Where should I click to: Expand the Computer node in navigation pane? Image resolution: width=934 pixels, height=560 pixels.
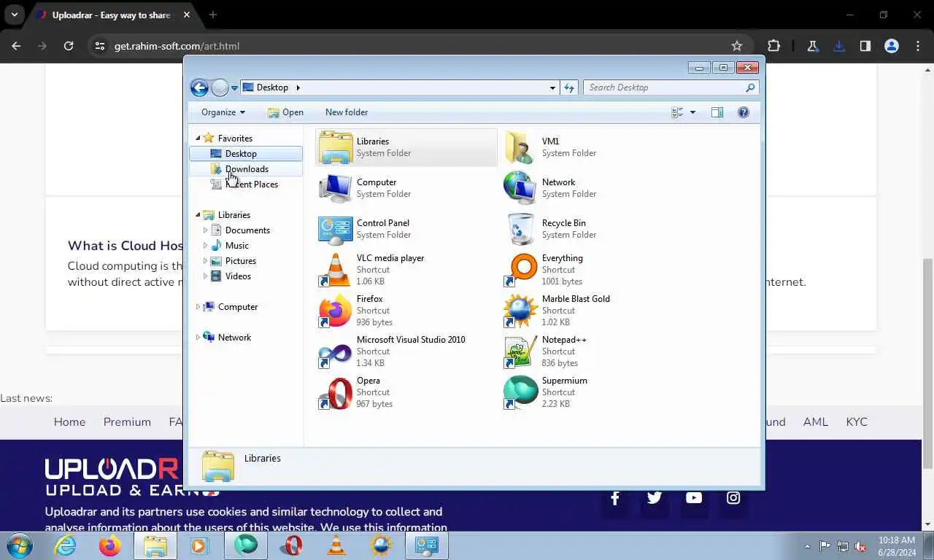pos(198,307)
